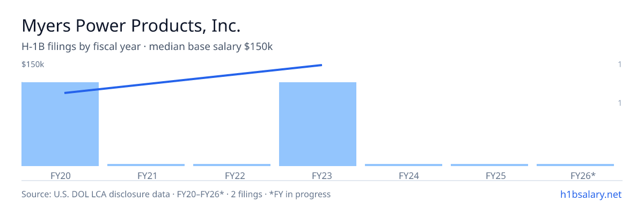The width and height of the screenshot is (644, 215).
Task: Click the FY25 axis label
Action: [x=489, y=175]
